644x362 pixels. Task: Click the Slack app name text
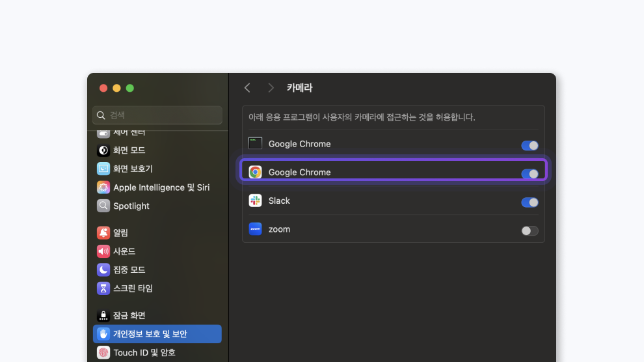tap(279, 201)
